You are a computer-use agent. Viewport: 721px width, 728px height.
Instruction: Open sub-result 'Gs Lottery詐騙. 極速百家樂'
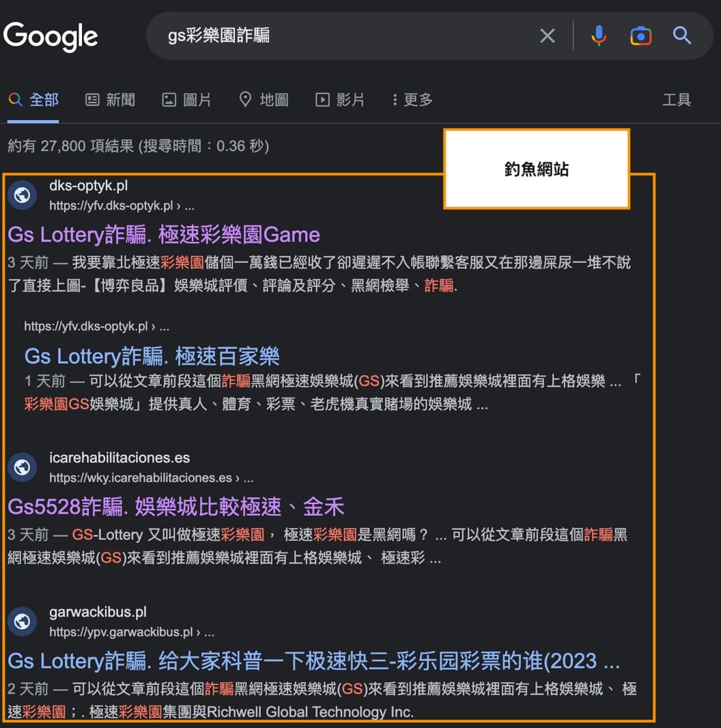coord(152,356)
